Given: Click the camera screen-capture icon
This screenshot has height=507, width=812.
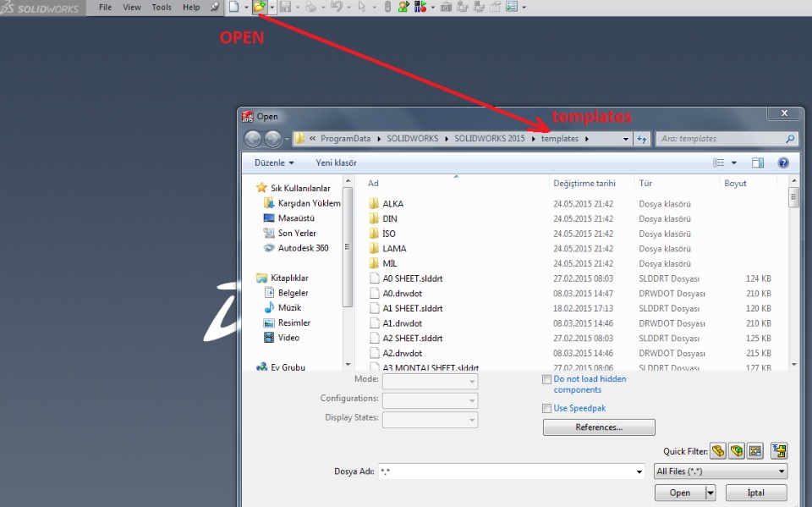Looking at the screenshot, I should pyautogui.click(x=446, y=7).
